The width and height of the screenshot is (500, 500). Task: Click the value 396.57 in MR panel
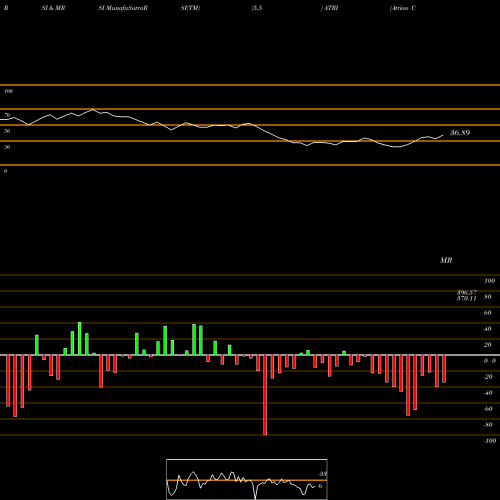[467, 293]
